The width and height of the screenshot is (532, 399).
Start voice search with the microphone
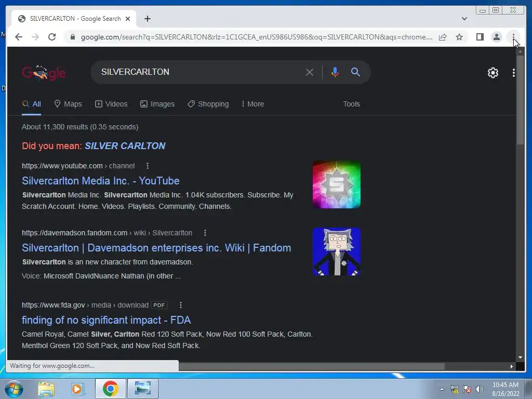point(335,72)
